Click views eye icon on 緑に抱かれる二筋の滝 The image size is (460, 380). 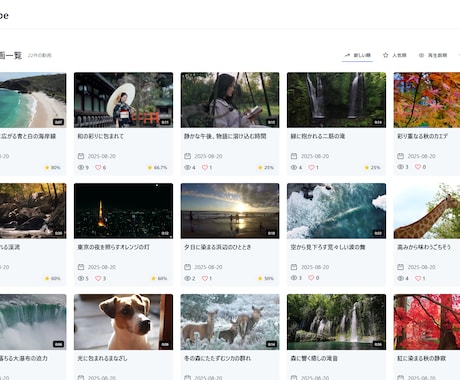coord(294,167)
